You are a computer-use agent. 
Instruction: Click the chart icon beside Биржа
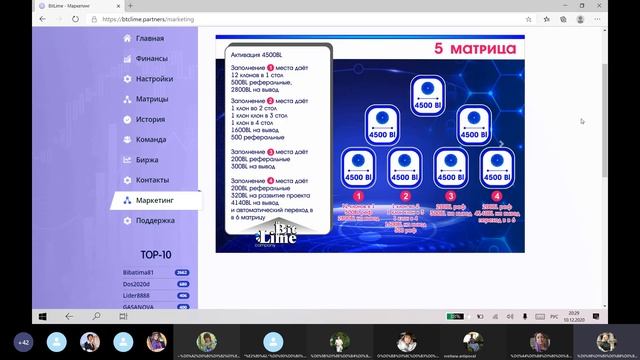[x=127, y=160]
